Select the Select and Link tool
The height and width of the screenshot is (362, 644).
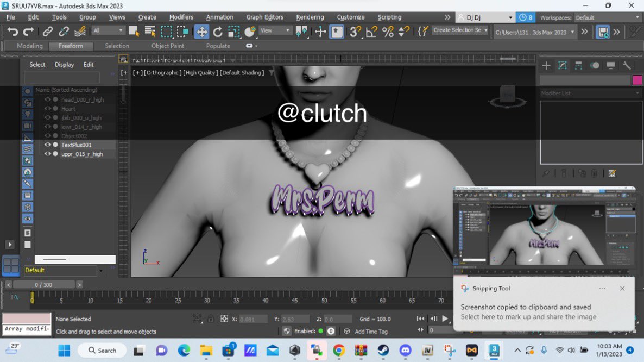[x=48, y=32]
